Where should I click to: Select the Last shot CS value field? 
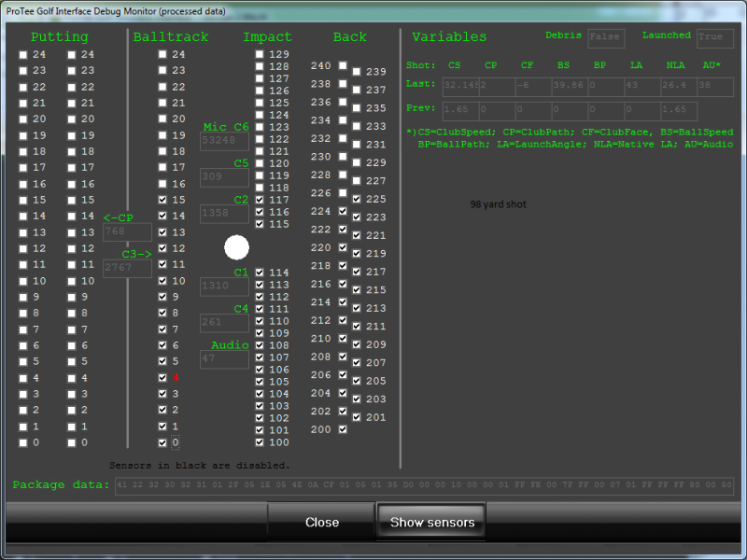tap(461, 86)
